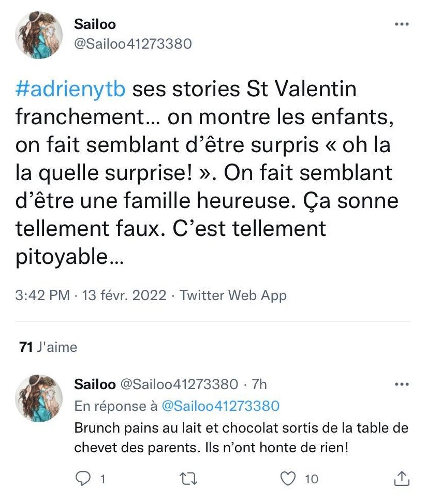Click the reply text about Brunch pains au lait
This screenshot has width=427, height=504.
tap(241, 438)
